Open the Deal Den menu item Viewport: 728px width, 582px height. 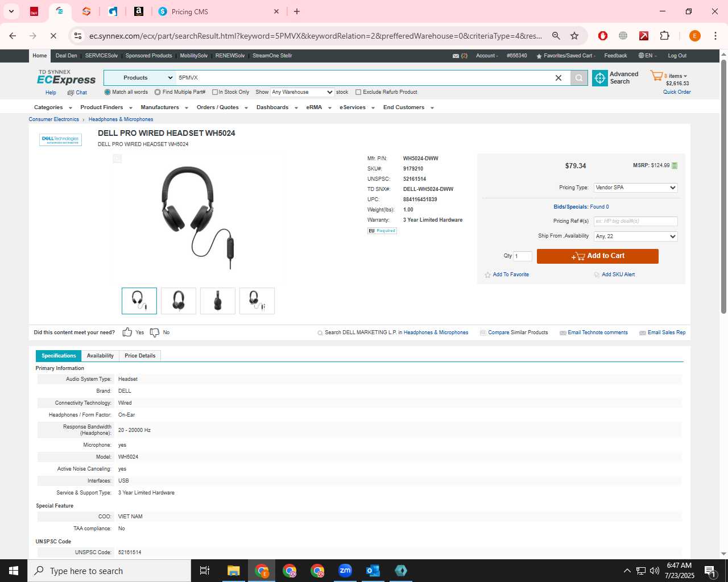coord(66,56)
